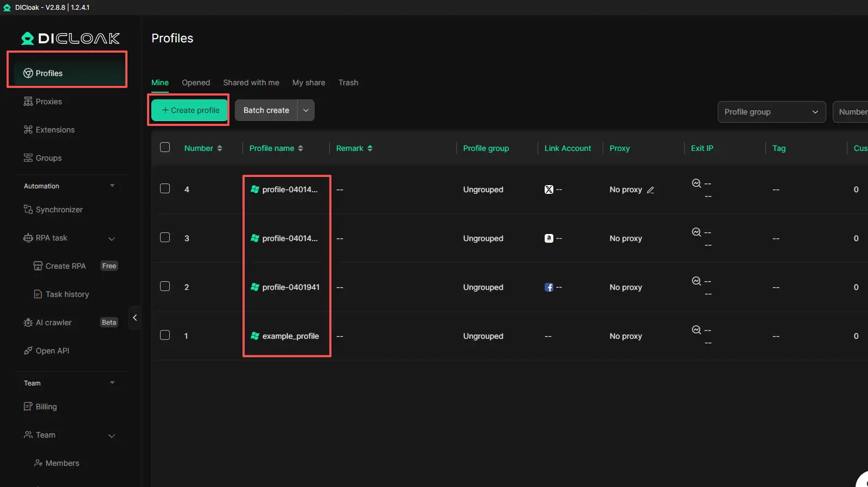
Task: Open the Extensions page from sidebar
Action: click(55, 130)
